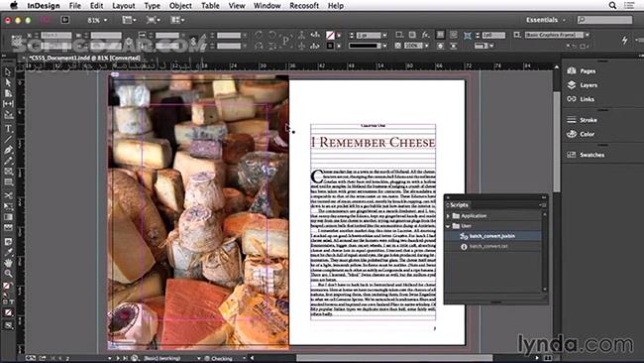Open the InDesign menu
This screenshot has width=644, height=363.
[44, 6]
